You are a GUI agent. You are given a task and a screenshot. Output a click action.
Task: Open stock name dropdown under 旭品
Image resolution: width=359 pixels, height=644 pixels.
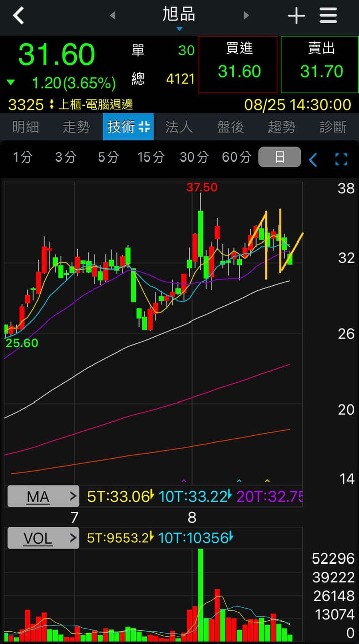coord(179,29)
